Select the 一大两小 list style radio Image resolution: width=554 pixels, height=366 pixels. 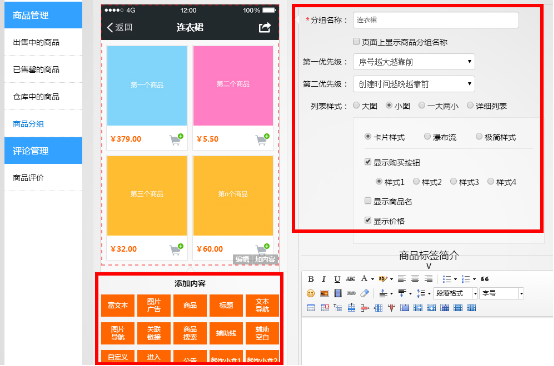422,105
